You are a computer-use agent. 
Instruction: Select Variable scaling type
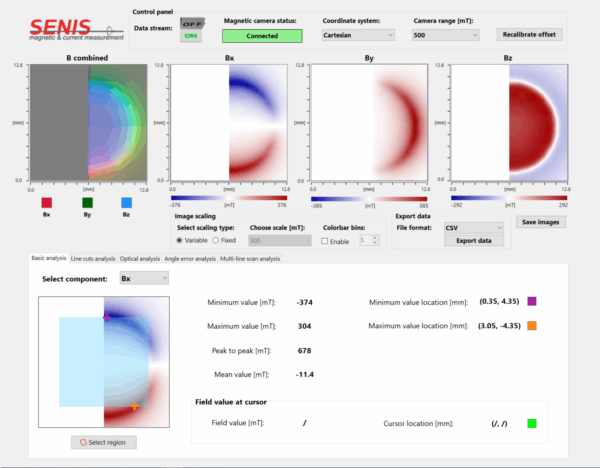(180, 240)
